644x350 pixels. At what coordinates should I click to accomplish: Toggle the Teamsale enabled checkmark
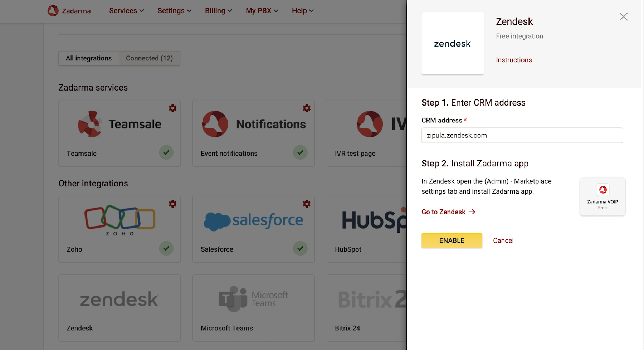click(x=166, y=152)
